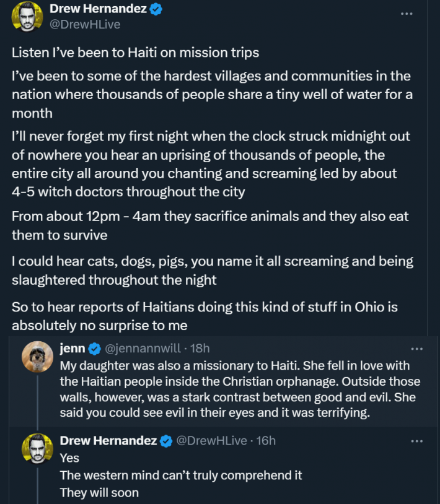Image resolution: width=440 pixels, height=504 pixels.
Task: Open more options on Drew Hernandez's main post
Action: tap(407, 13)
